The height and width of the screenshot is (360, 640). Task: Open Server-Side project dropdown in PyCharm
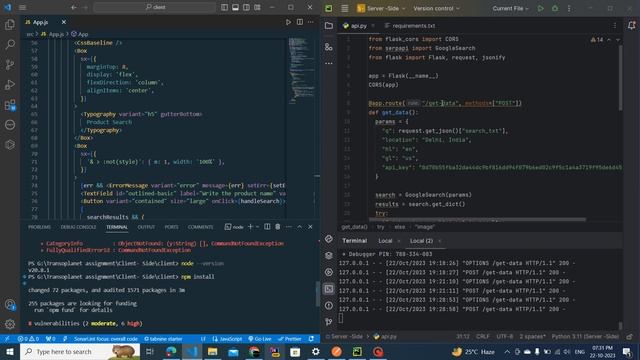coord(382,8)
